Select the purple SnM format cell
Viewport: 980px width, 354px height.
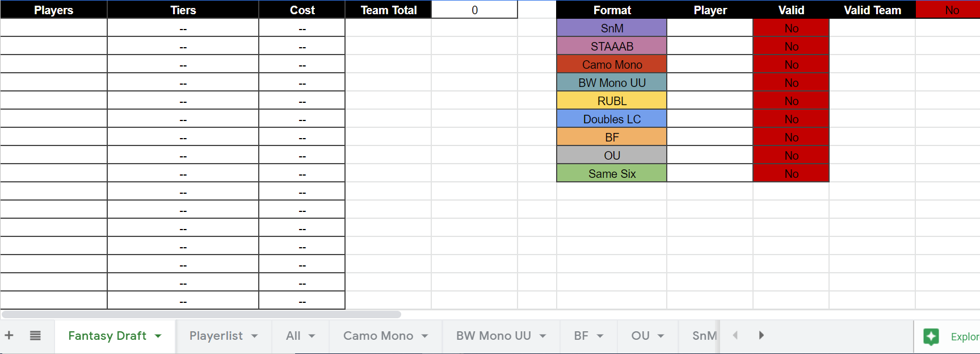(612, 28)
